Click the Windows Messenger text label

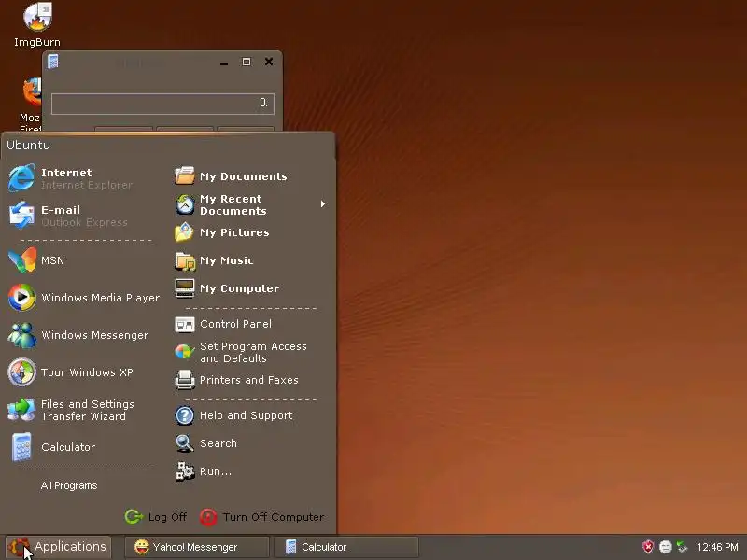coord(94,335)
